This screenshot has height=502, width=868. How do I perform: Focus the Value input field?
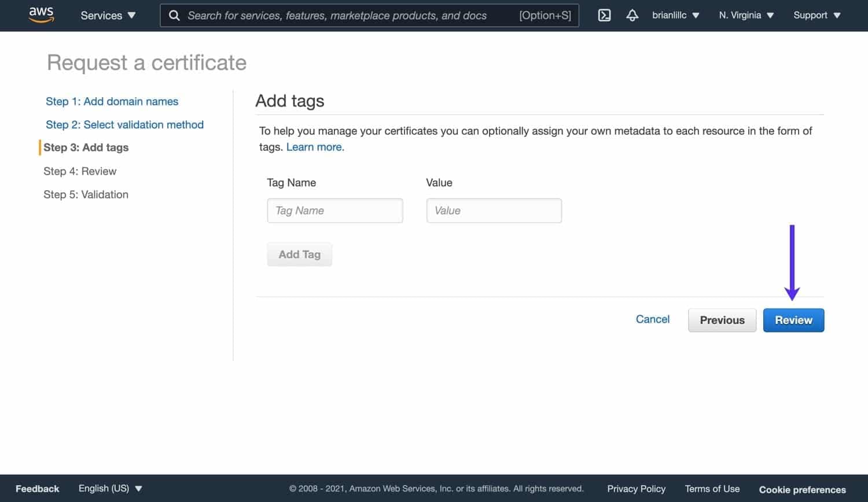click(494, 211)
